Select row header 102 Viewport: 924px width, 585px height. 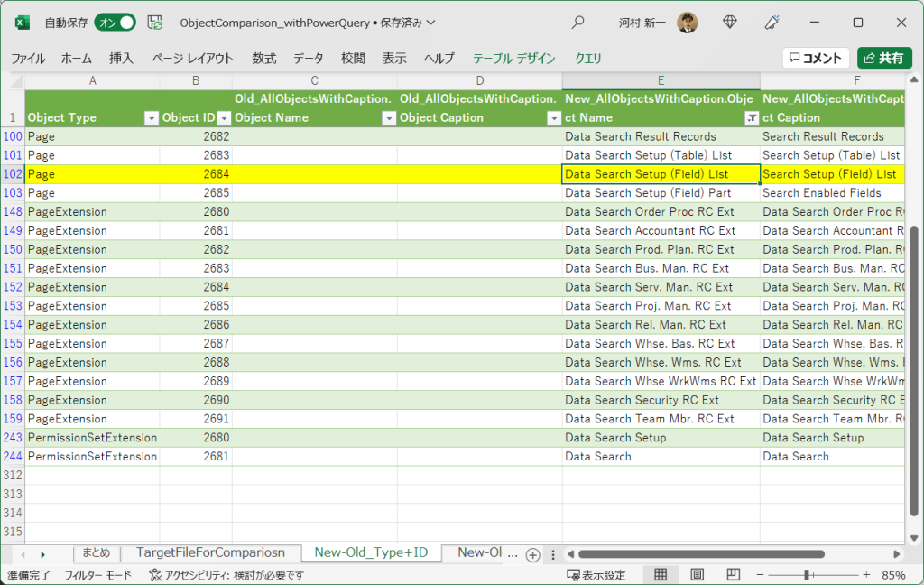(x=13, y=174)
